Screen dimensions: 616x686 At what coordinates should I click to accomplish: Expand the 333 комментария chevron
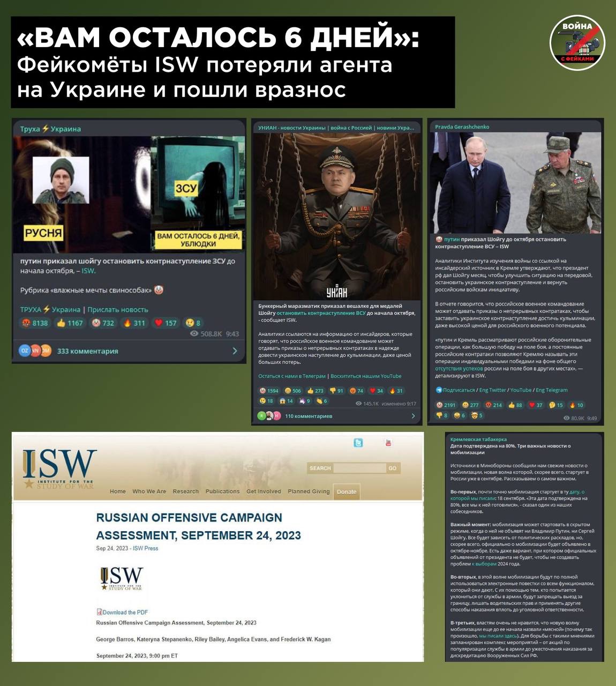coord(235,351)
